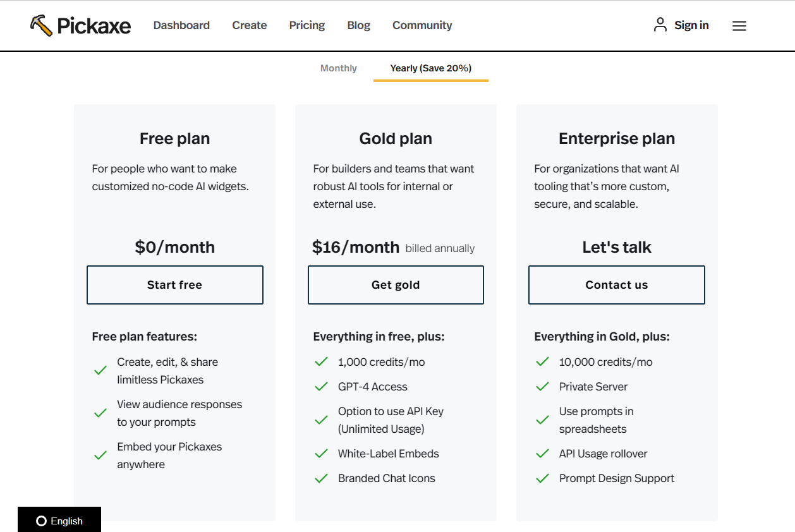Click the $16/month price
The image size is (795, 532).
point(356,247)
